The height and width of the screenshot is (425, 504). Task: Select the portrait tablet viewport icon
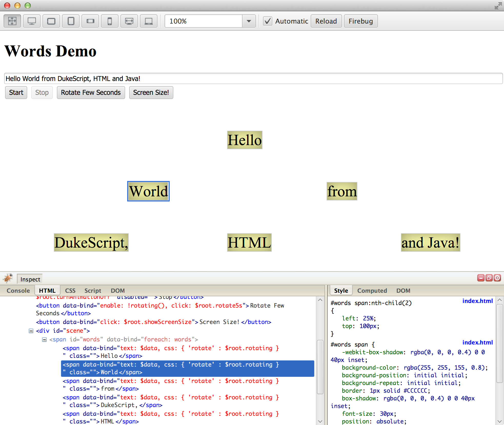point(71,21)
